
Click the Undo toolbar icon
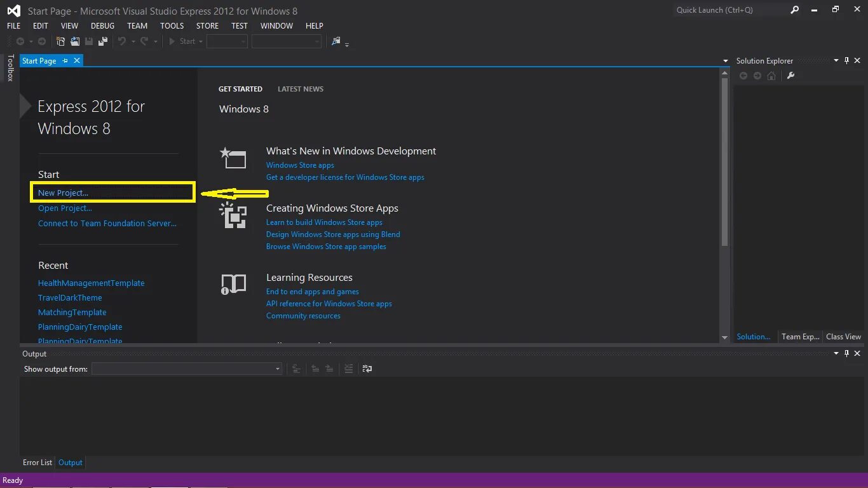point(122,41)
